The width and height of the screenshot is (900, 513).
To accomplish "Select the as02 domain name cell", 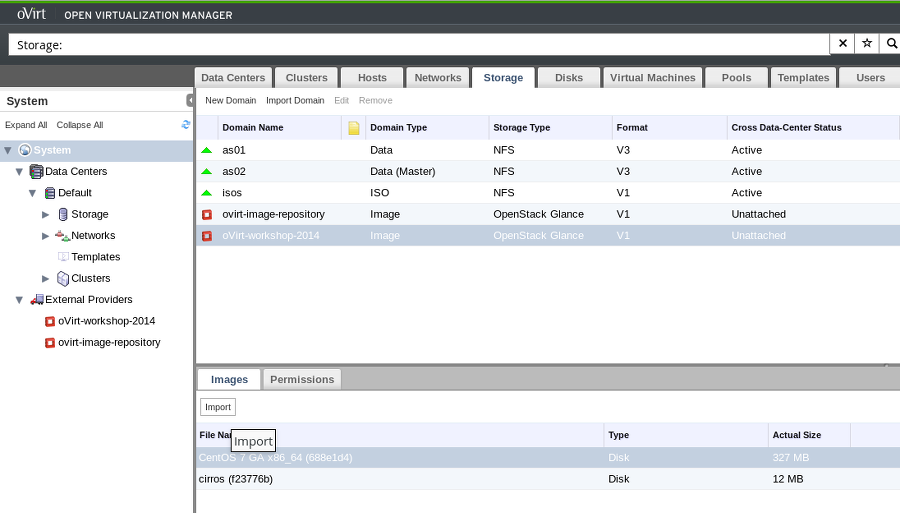I will pyautogui.click(x=234, y=172).
